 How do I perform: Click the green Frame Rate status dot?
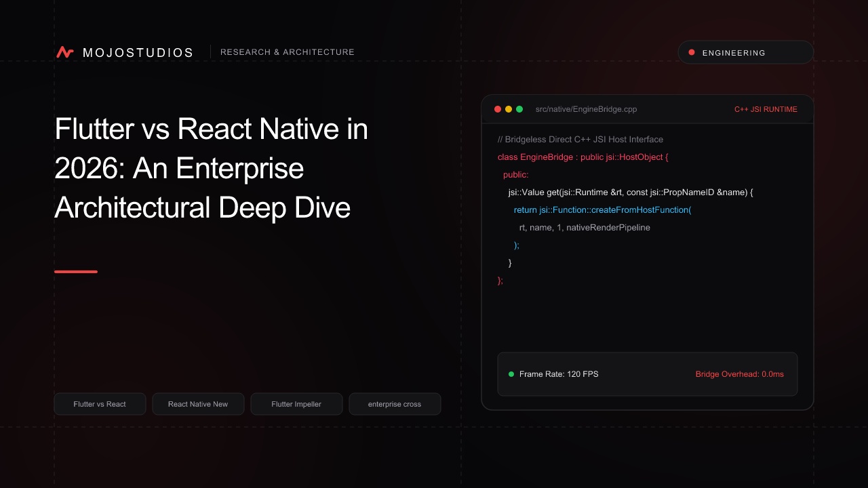tap(511, 374)
